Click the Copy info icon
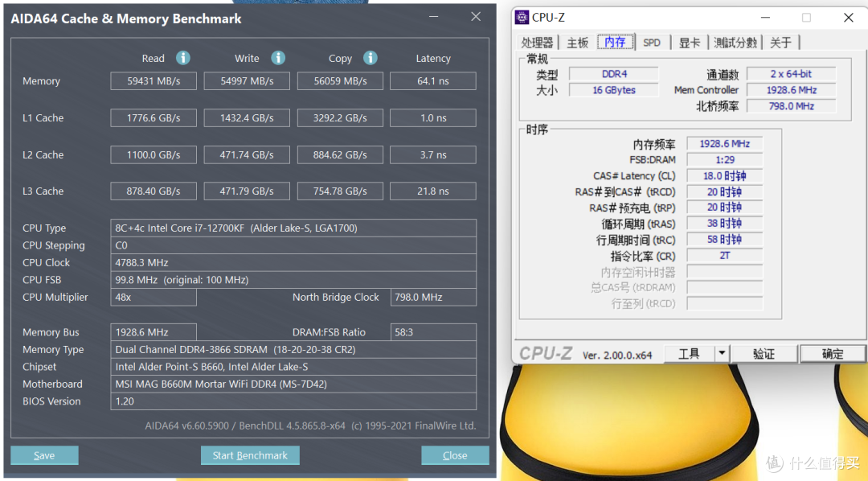The image size is (868, 481). pos(371,58)
